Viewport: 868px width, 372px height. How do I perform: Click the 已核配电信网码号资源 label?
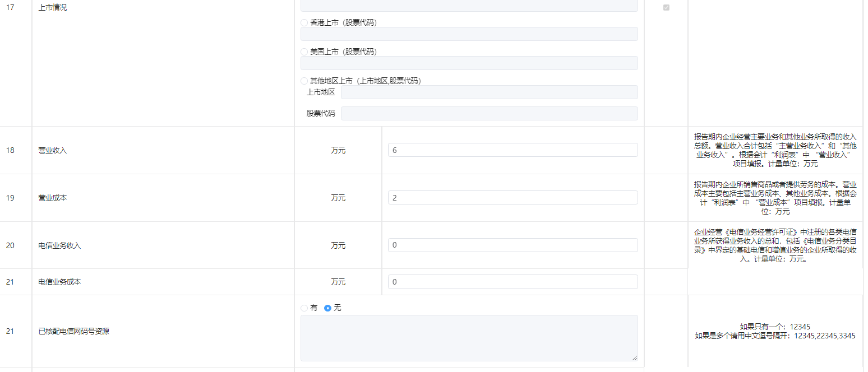74,331
